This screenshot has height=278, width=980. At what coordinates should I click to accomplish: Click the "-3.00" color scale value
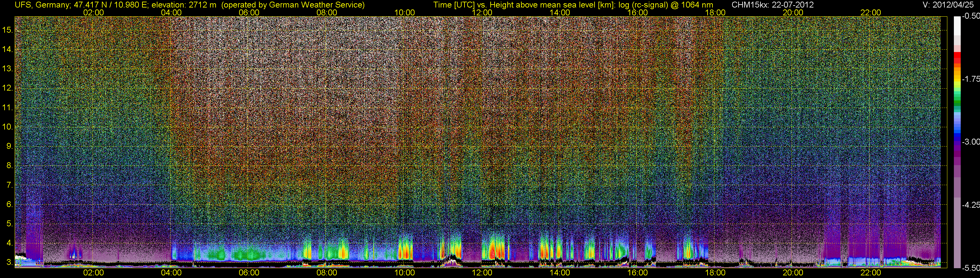(x=971, y=142)
